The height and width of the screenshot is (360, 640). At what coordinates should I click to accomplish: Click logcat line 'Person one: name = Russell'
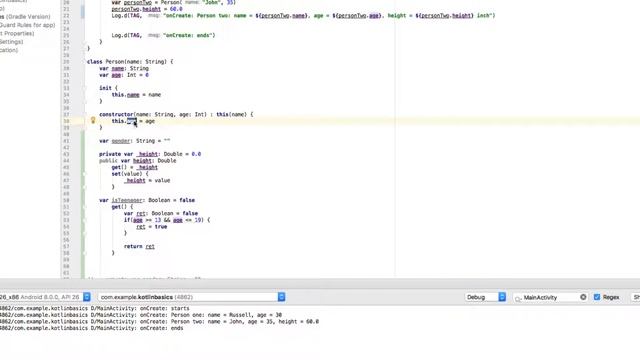click(141, 315)
